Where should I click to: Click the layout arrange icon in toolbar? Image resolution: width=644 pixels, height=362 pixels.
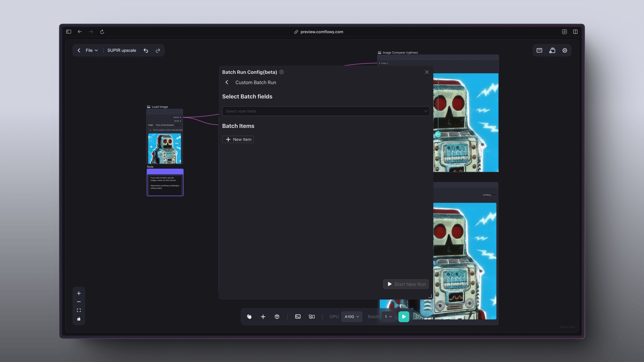coord(311,317)
